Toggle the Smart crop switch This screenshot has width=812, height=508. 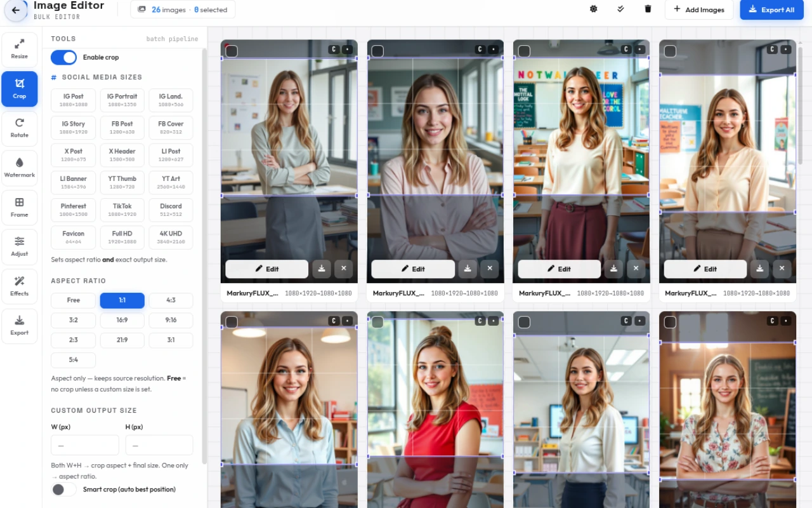pyautogui.click(x=63, y=490)
